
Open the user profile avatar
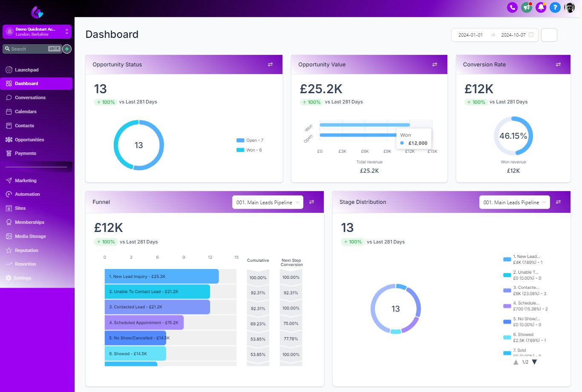[570, 7]
